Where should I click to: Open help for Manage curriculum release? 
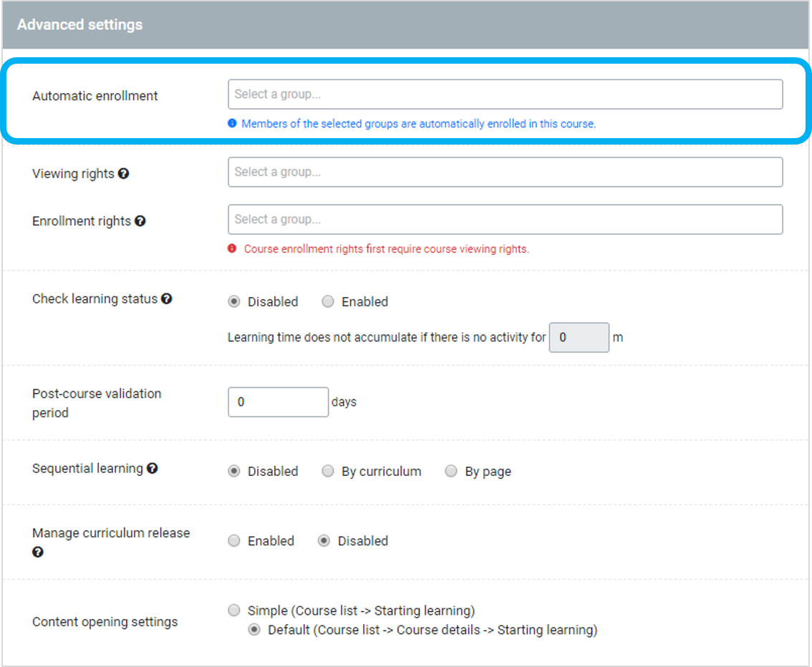click(37, 551)
